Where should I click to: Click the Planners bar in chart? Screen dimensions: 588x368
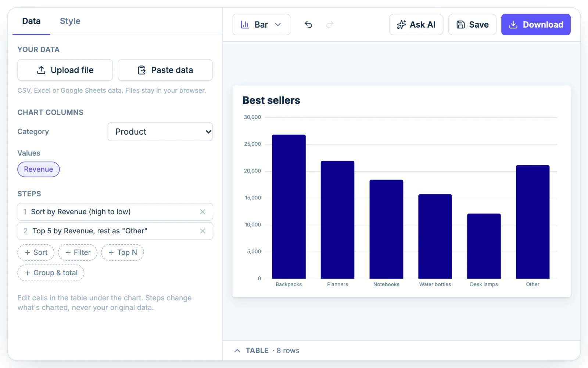[337, 220]
